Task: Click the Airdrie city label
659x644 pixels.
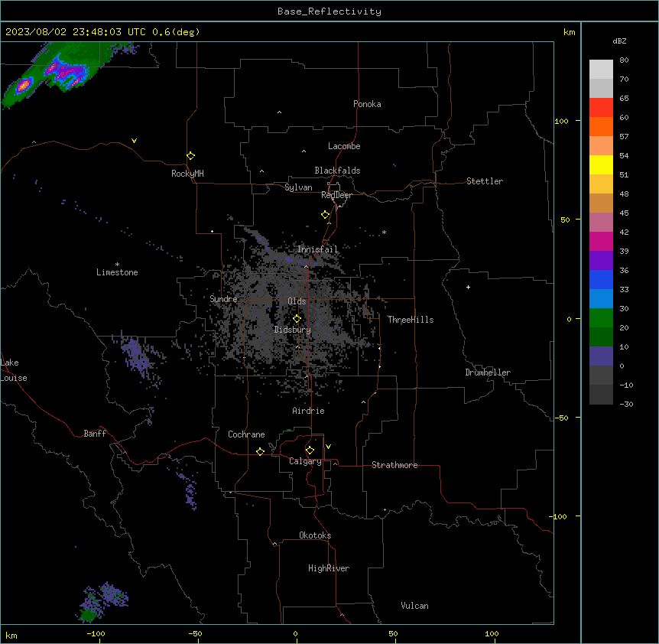Action: (309, 411)
